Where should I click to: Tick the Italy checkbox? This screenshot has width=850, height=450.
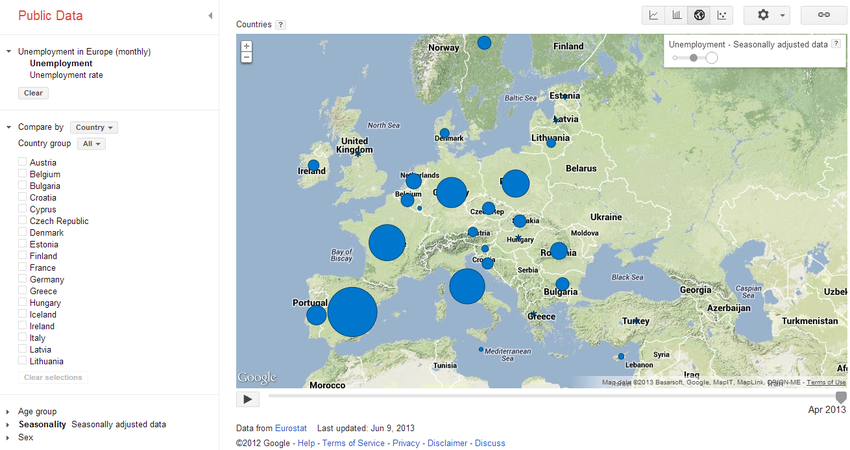click(22, 338)
